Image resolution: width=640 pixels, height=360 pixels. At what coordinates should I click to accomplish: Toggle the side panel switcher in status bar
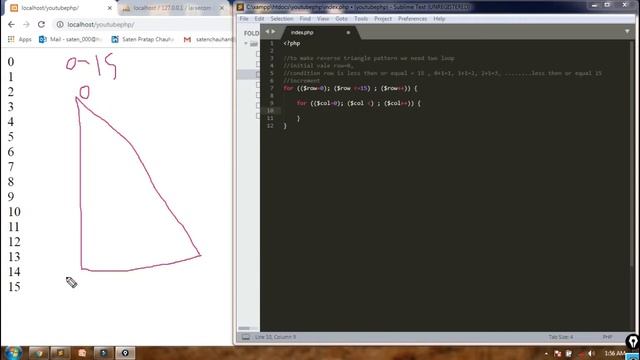coord(246,337)
